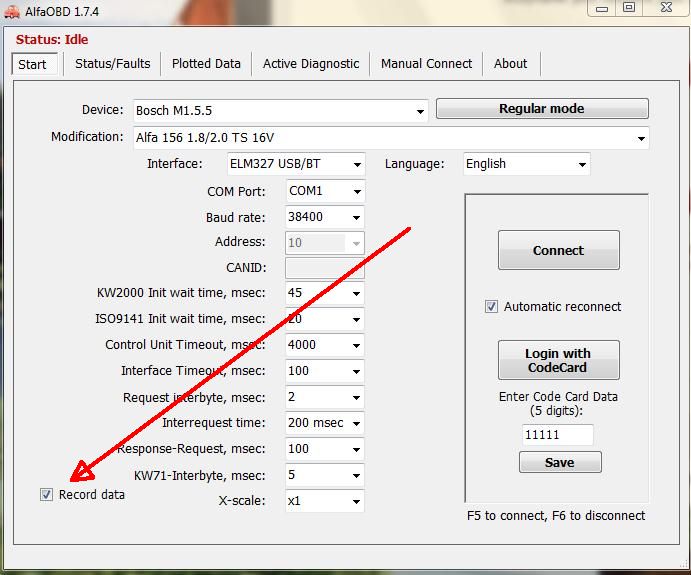Image resolution: width=691 pixels, height=575 pixels.
Task: Click the Regular mode button
Action: pyautogui.click(x=542, y=108)
